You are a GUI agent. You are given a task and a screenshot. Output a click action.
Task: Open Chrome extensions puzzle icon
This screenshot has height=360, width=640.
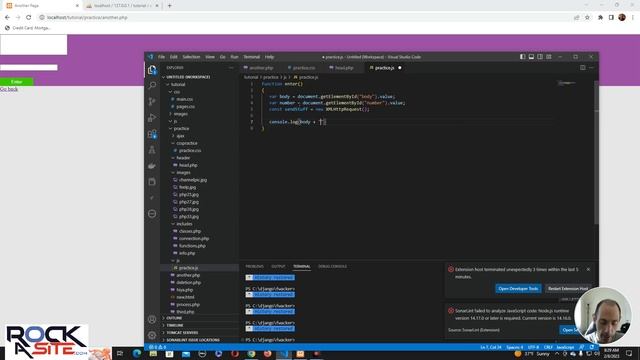[x=600, y=18]
